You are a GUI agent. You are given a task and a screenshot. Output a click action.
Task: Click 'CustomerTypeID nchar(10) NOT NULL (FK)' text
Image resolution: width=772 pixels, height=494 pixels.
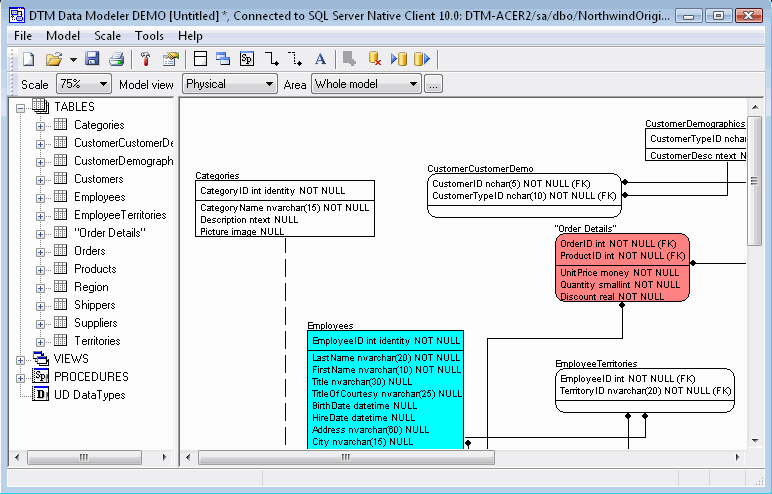(x=524, y=196)
